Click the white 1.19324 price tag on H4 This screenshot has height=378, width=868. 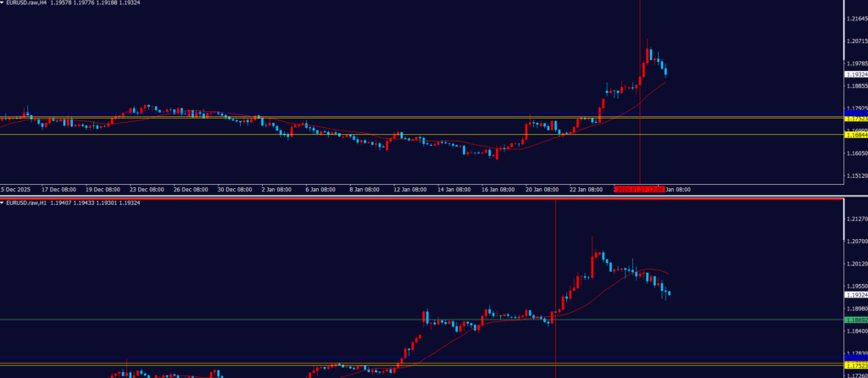point(855,75)
